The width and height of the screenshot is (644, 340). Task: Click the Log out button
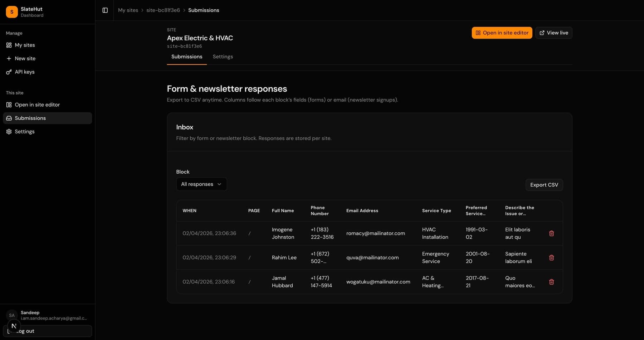[47, 331]
